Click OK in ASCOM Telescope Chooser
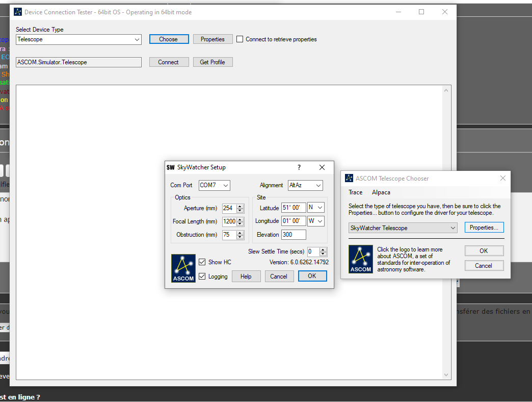Image resolution: width=532 pixels, height=402 pixels. pyautogui.click(x=484, y=251)
